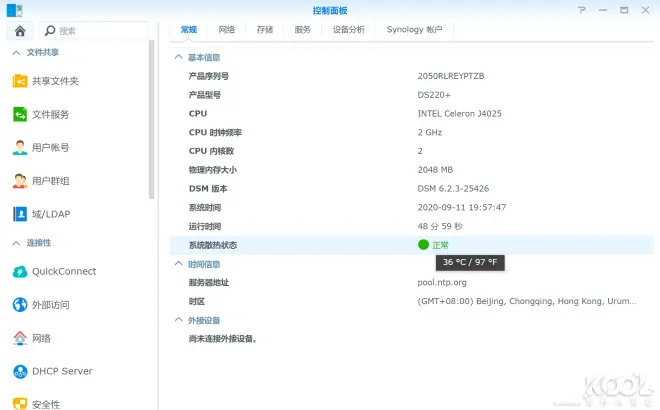The height and width of the screenshot is (410, 660).
Task: Switch to the Device Analytics (设备分析) tab
Action: pyautogui.click(x=349, y=29)
